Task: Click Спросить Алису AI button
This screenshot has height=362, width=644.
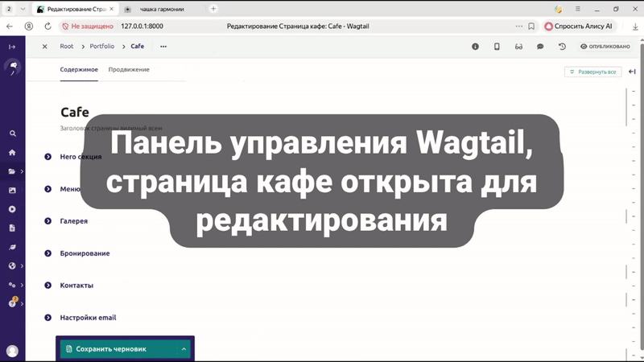Action: point(578,27)
